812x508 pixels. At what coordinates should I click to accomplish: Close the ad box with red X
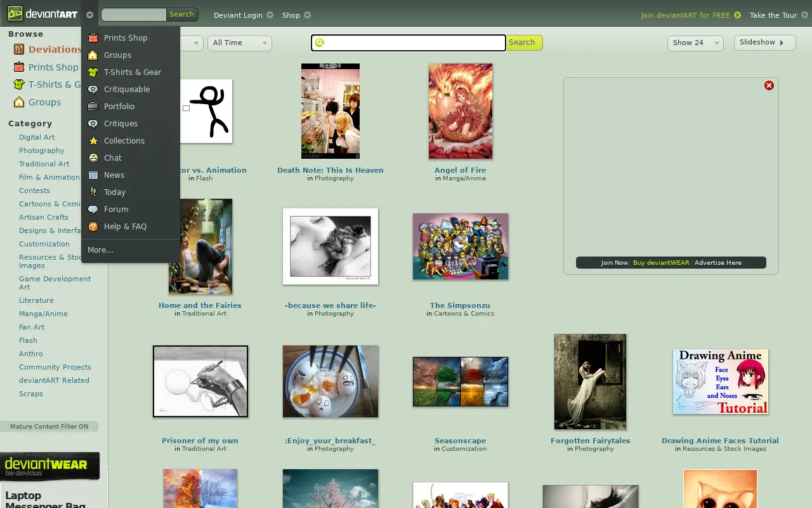coord(769,85)
